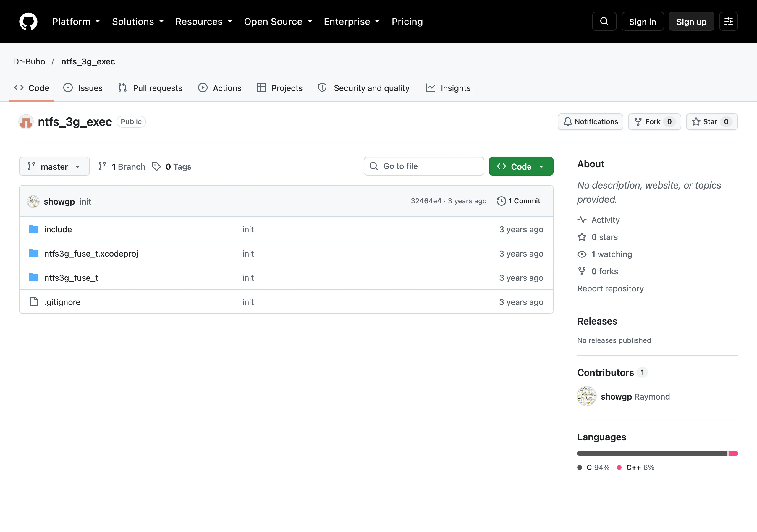Click the ntfs3g_fuse_t.xcodeproj folder icon
The width and height of the screenshot is (757, 532).
click(34, 253)
